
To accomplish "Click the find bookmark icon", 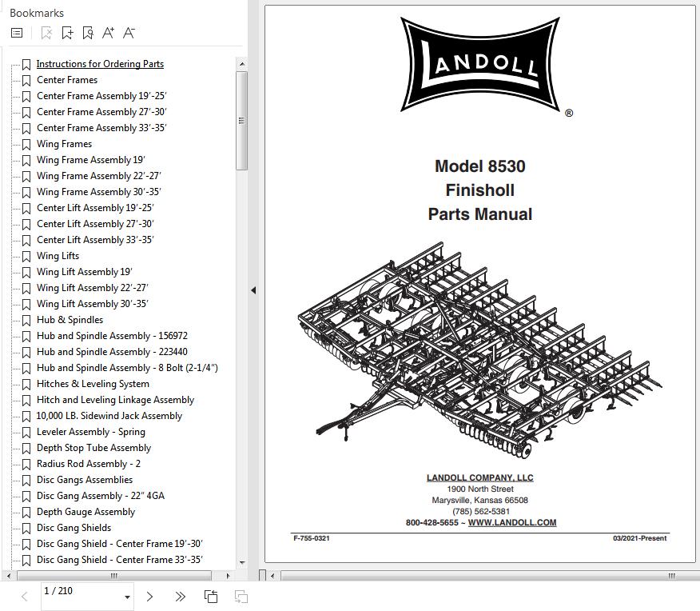I will pyautogui.click(x=88, y=33).
